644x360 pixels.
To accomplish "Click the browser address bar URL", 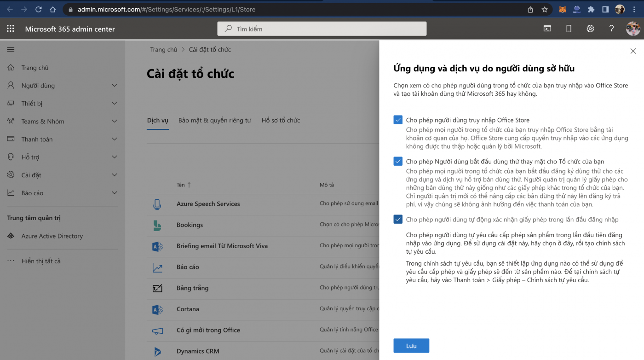I will (x=167, y=9).
